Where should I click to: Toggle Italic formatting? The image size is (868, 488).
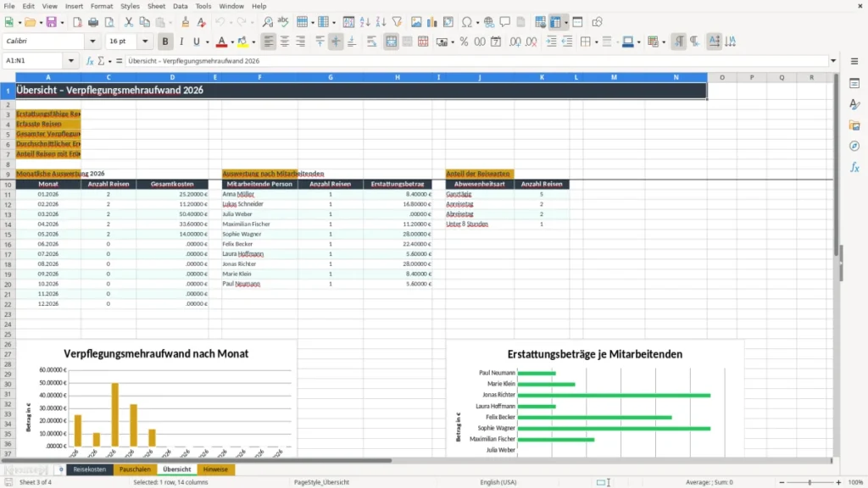click(181, 42)
